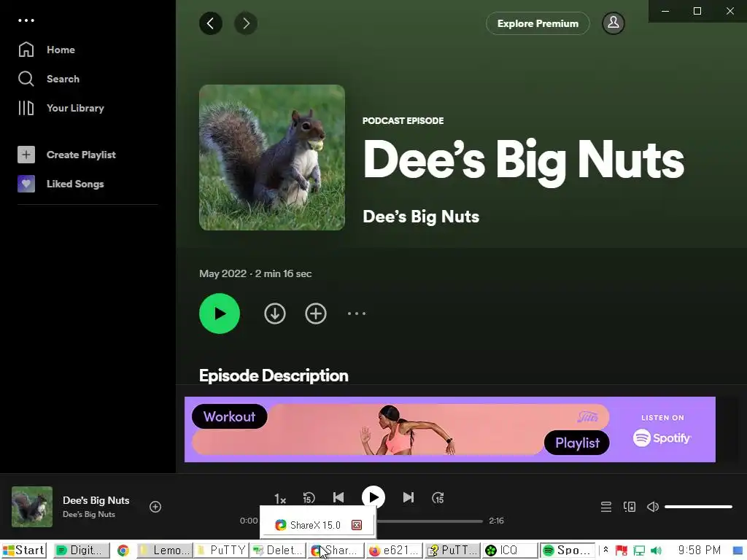
Task: Click the Playlist label on the ad banner
Action: click(577, 443)
